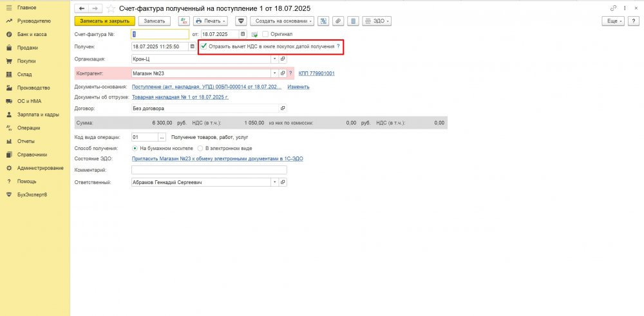This screenshot has width=644, height=316.
Task: Open Отчеты section in sidebar
Action: click(x=26, y=141)
